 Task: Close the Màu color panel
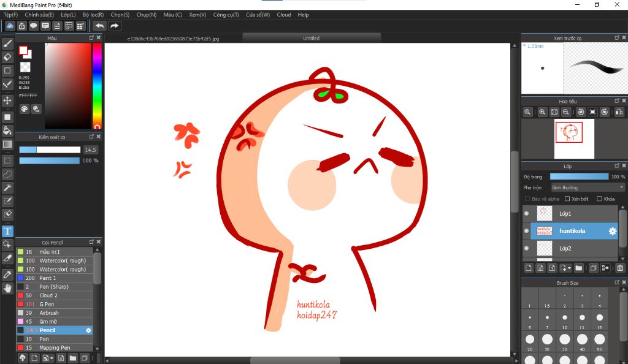[x=99, y=37]
